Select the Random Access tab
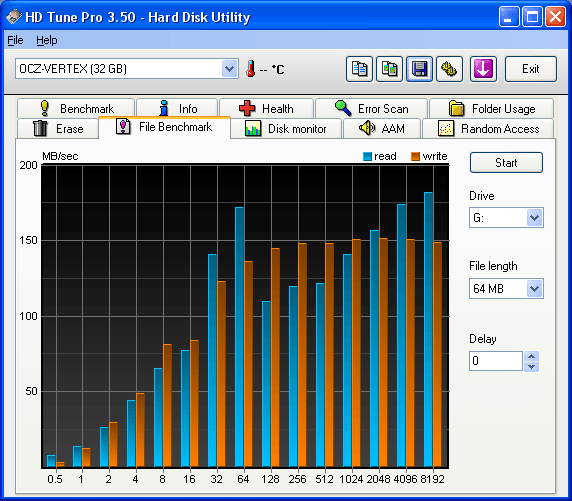 pyautogui.click(x=488, y=128)
